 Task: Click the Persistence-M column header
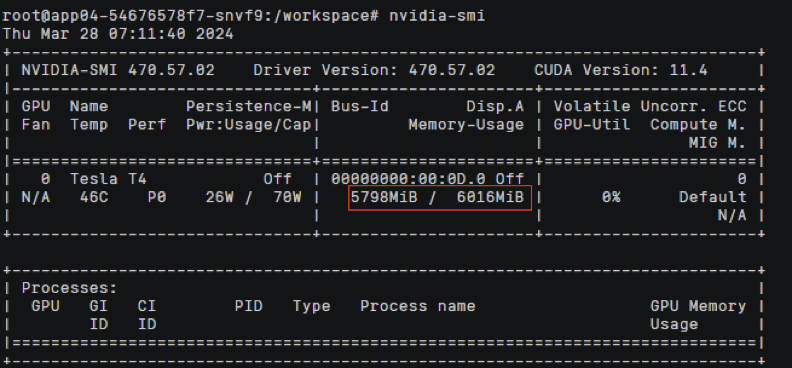[x=249, y=106]
